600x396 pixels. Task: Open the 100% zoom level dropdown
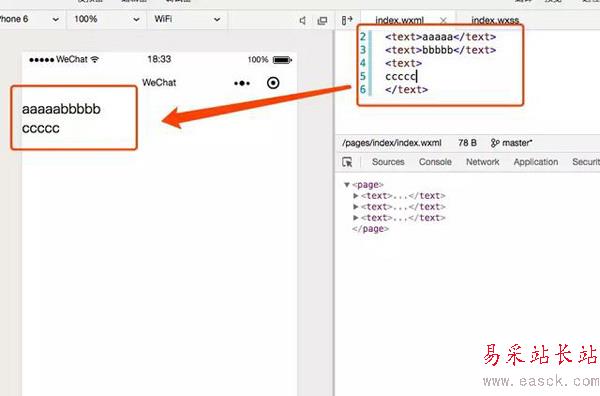point(107,19)
